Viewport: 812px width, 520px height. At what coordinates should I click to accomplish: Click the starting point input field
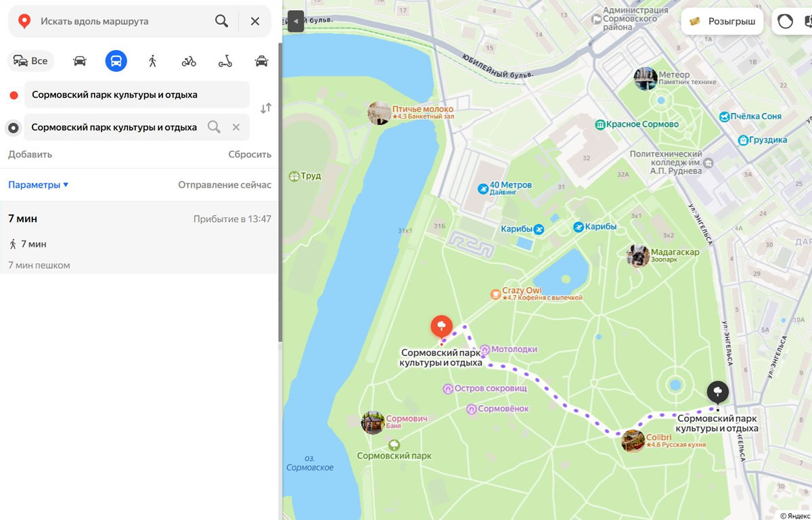pos(137,95)
